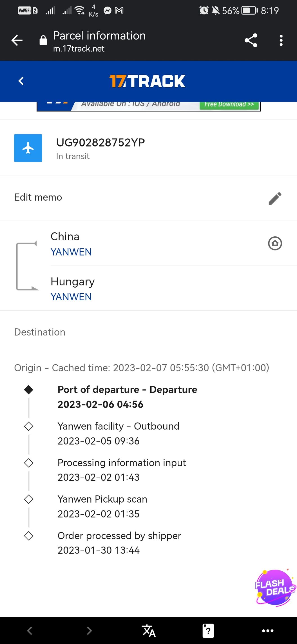Tap the share icon in the browser bar

[251, 40]
